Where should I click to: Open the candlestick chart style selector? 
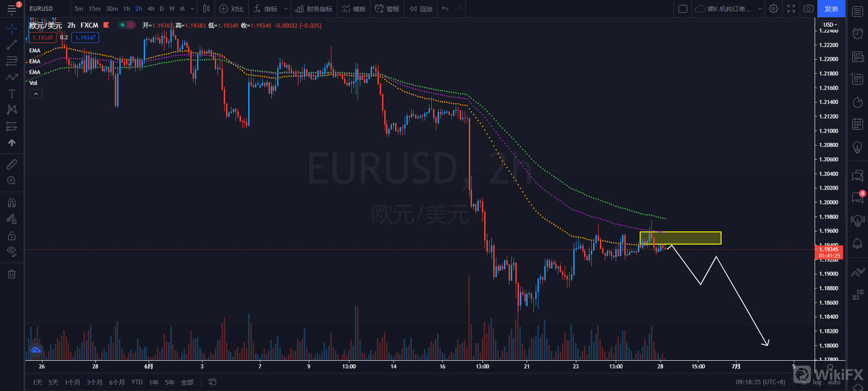(x=207, y=9)
